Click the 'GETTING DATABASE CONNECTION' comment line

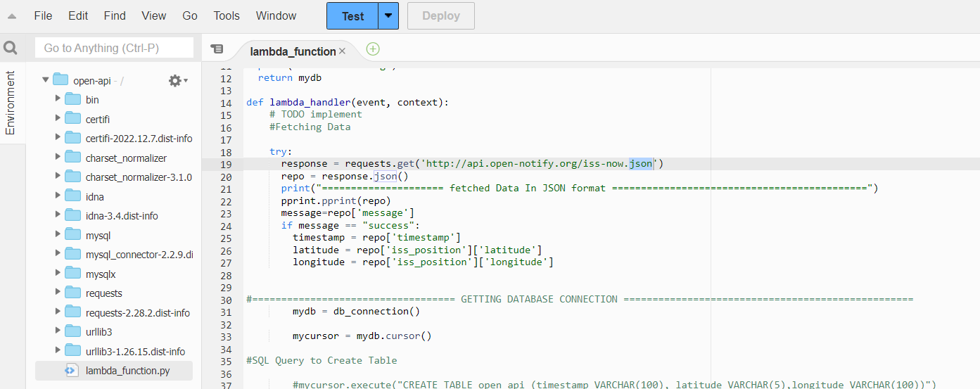(x=580, y=299)
